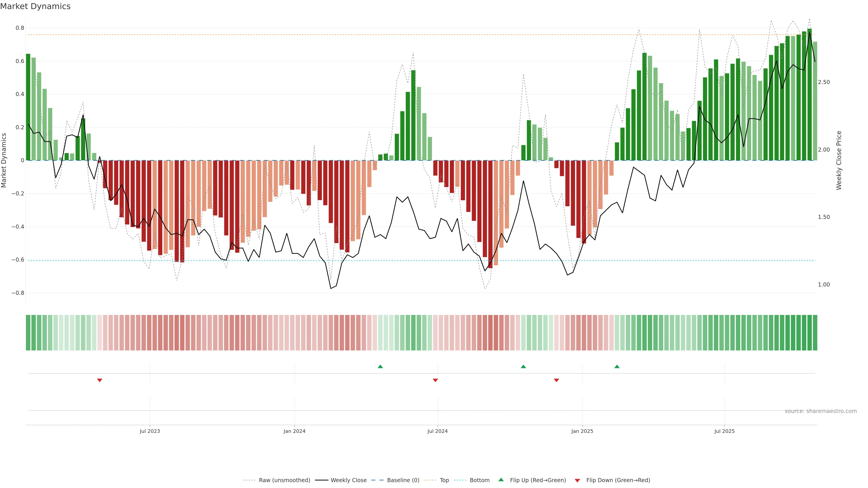
Task: Click the last red Flip Down triangle marker
Action: [x=556, y=380]
